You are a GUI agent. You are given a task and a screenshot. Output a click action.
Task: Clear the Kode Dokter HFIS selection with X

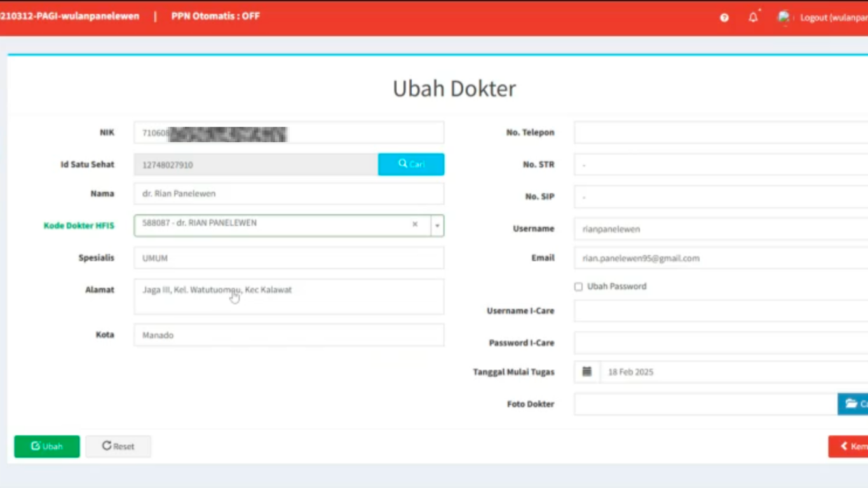(x=415, y=224)
